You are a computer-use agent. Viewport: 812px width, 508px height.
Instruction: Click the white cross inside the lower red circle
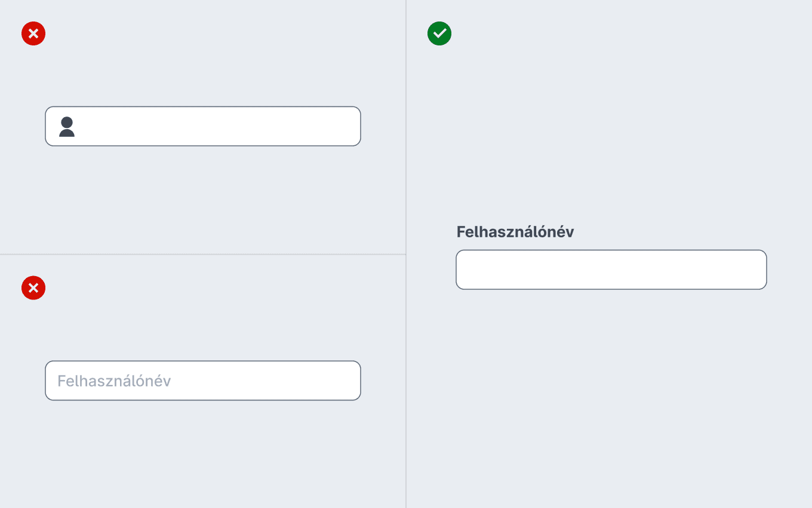(x=33, y=288)
